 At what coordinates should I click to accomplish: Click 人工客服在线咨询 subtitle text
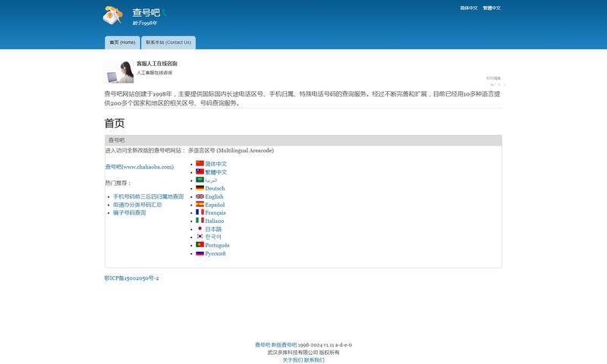click(155, 73)
